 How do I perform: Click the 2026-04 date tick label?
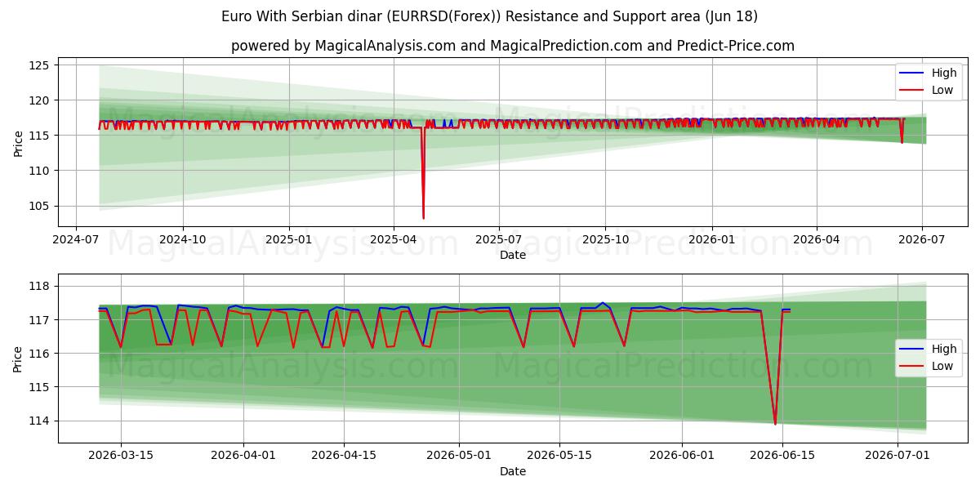(817, 241)
